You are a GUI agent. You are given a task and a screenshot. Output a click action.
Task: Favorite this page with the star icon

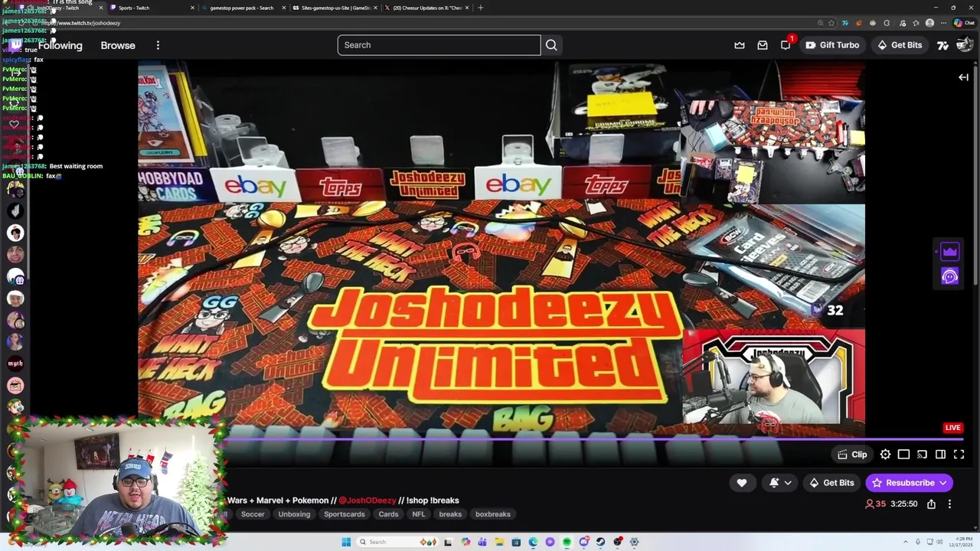click(831, 23)
